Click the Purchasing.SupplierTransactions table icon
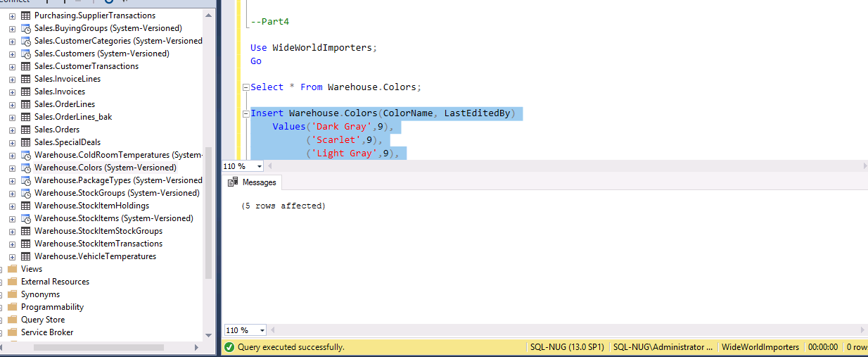Viewport: 868px width, 357px height. pyautogui.click(x=26, y=15)
